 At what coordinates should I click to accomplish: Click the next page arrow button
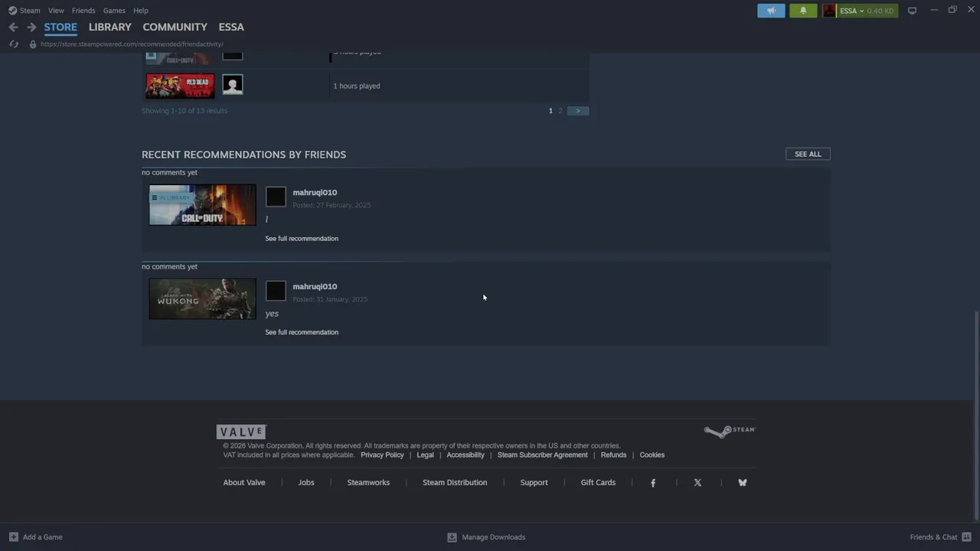578,111
